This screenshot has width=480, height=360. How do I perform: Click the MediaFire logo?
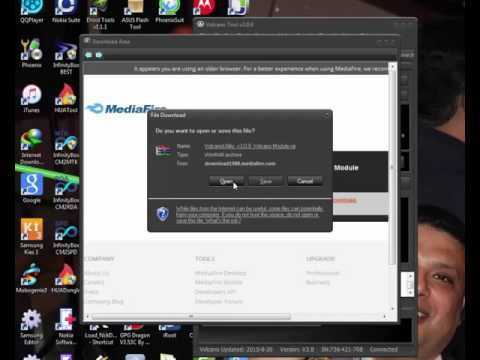click(x=126, y=109)
